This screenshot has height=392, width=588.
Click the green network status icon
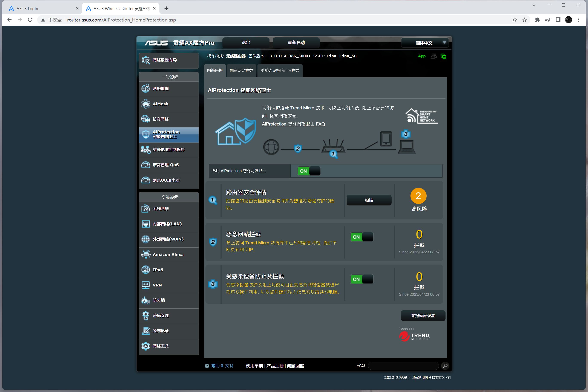point(444,57)
